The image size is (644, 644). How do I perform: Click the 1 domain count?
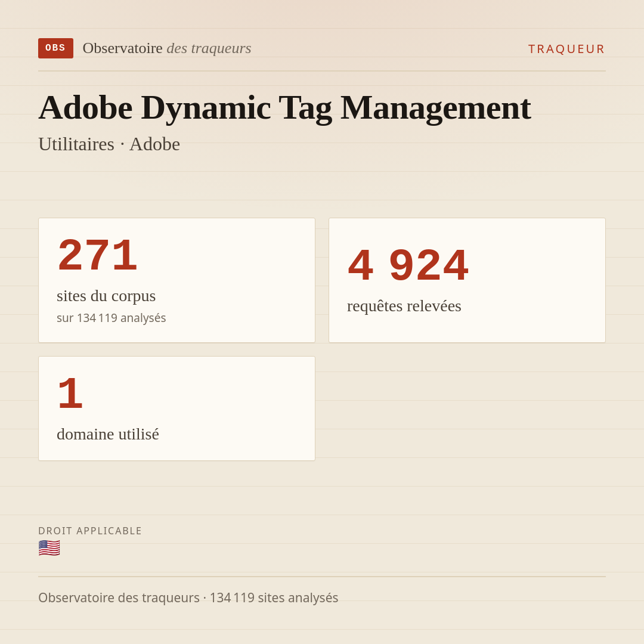(x=70, y=394)
